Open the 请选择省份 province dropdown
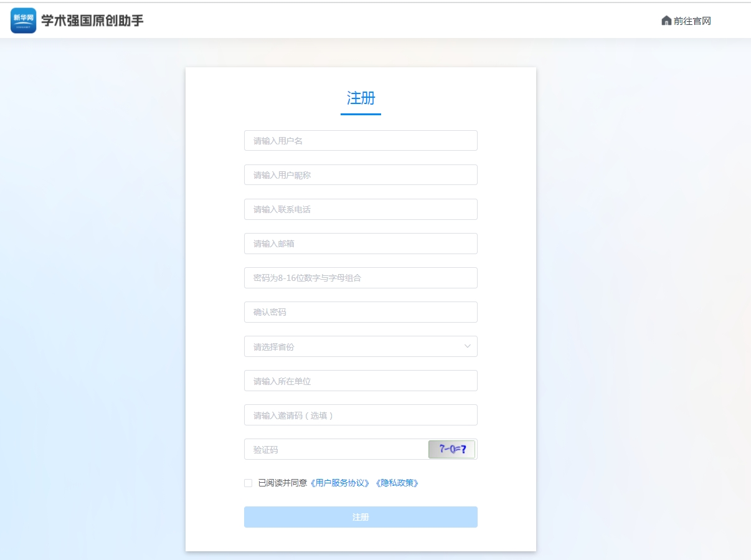751x560 pixels. click(x=352, y=346)
